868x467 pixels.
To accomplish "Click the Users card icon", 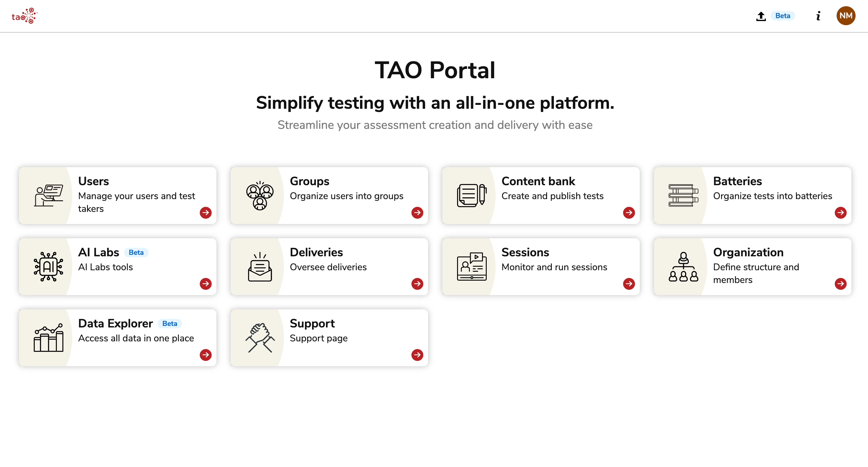I will point(49,196).
